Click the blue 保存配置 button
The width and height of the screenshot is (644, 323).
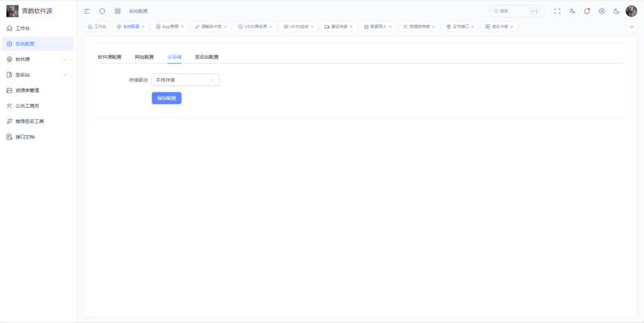[x=167, y=98]
